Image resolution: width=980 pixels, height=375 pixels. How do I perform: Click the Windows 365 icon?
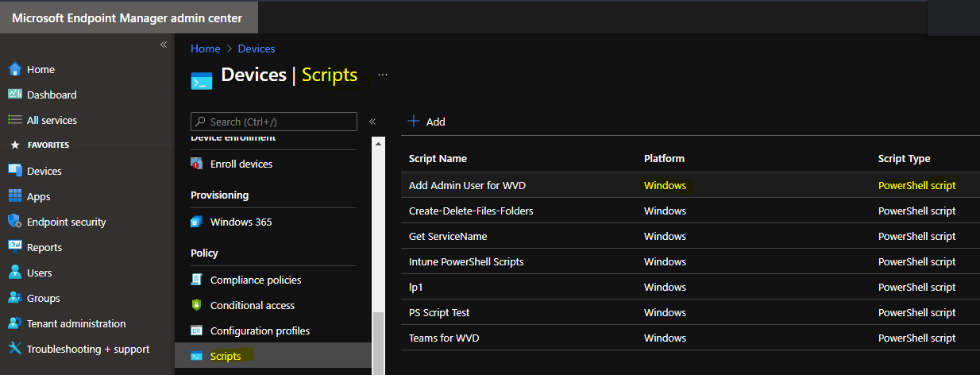[197, 222]
